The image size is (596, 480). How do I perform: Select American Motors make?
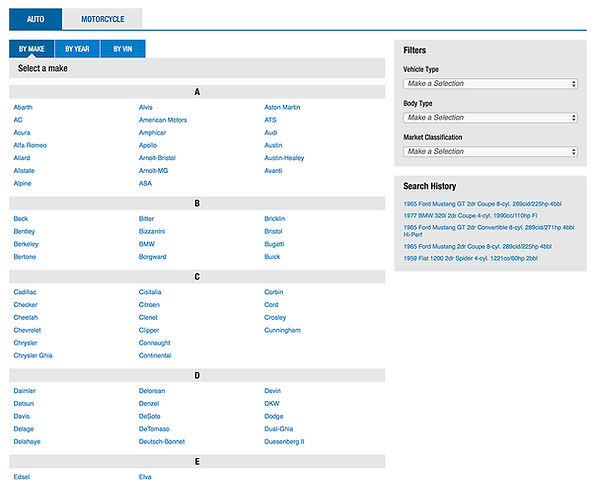(163, 120)
